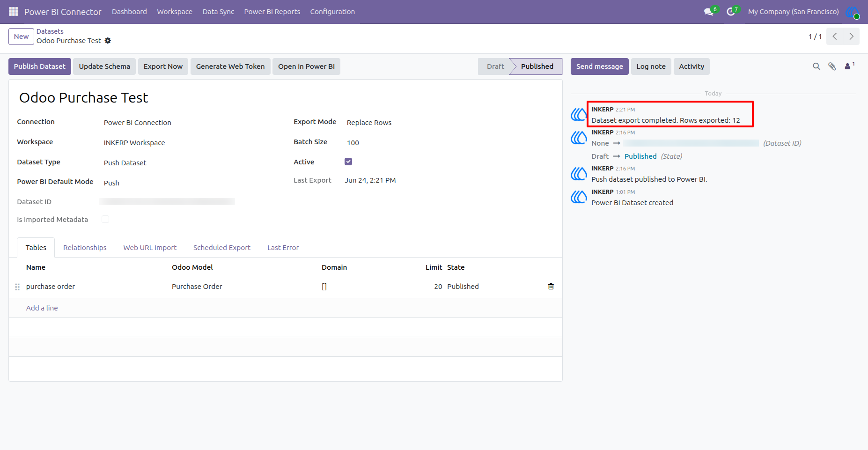This screenshot has height=450, width=868.
Task: Switch to the Web URL Import tab
Action: click(x=150, y=248)
